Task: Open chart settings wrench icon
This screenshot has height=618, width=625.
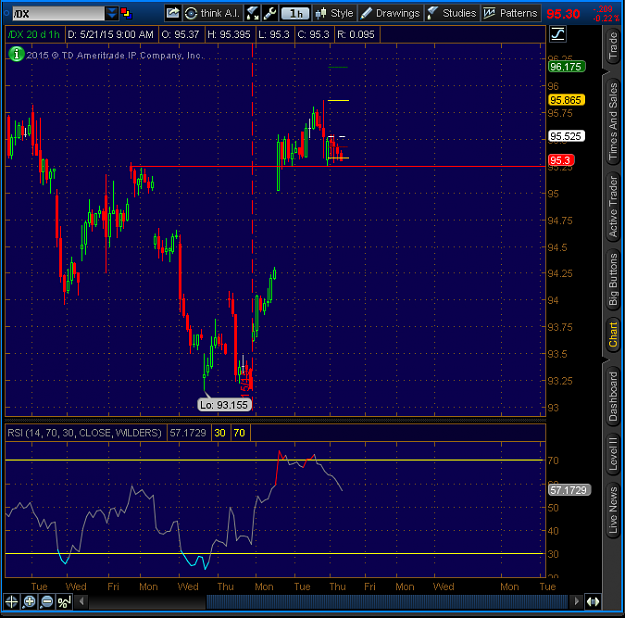Action: pyautogui.click(x=269, y=13)
